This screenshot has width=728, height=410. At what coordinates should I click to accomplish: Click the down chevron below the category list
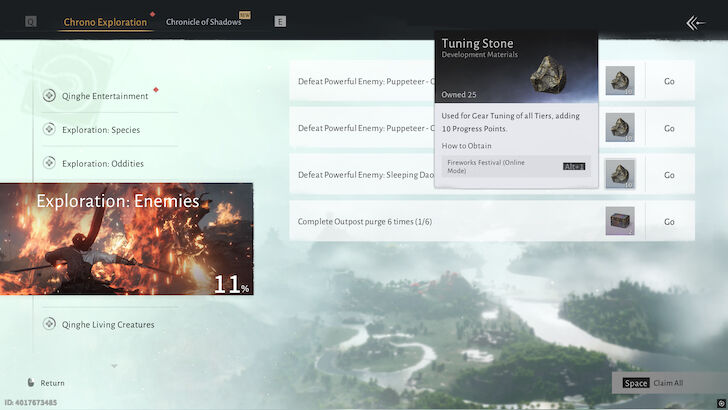(114, 366)
